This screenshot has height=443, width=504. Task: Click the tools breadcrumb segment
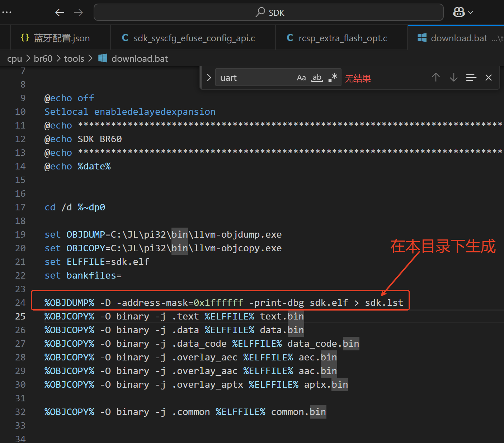[74, 59]
